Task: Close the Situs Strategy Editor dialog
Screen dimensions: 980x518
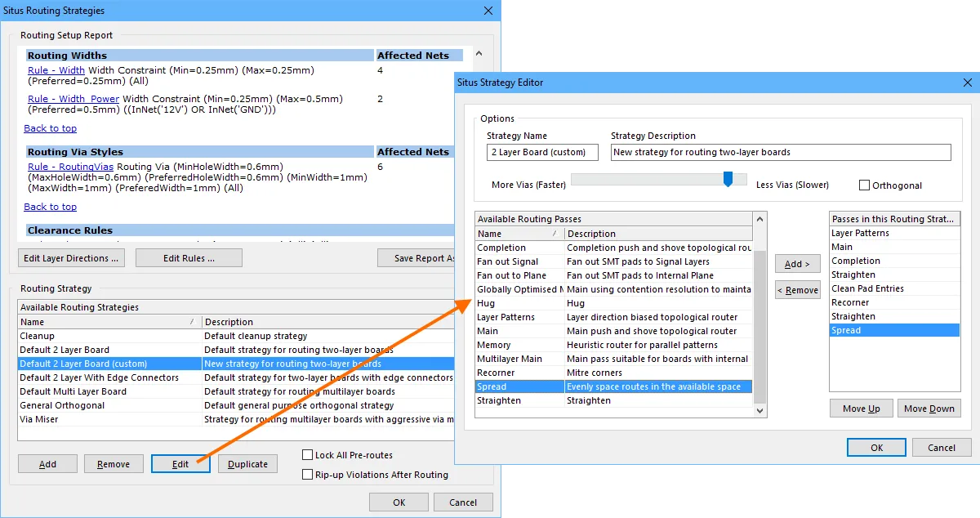Action: point(967,83)
